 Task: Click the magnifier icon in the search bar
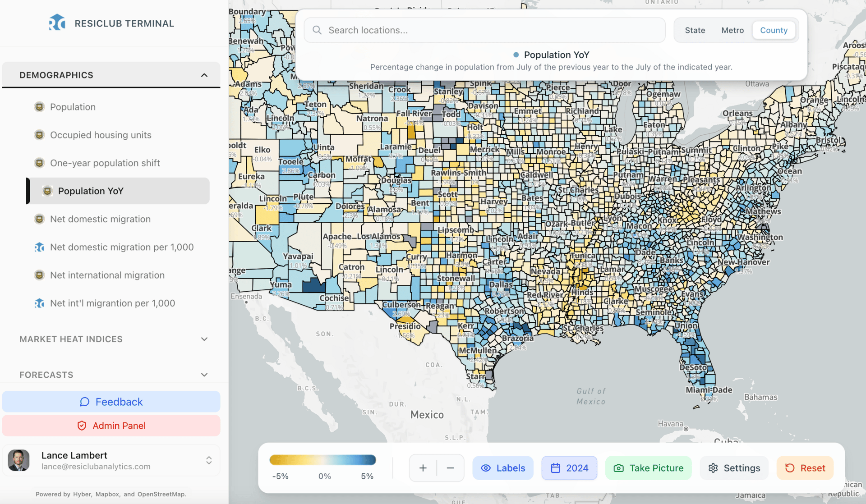(x=317, y=30)
